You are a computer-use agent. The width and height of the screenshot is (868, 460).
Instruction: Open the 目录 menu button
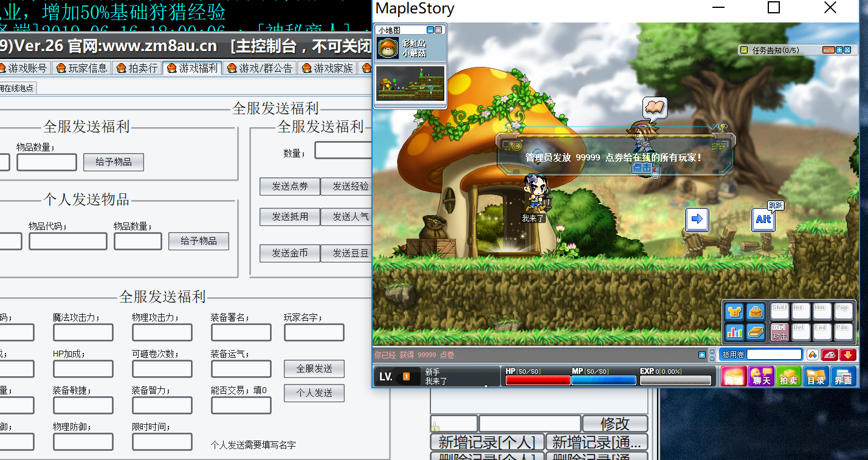(816, 377)
